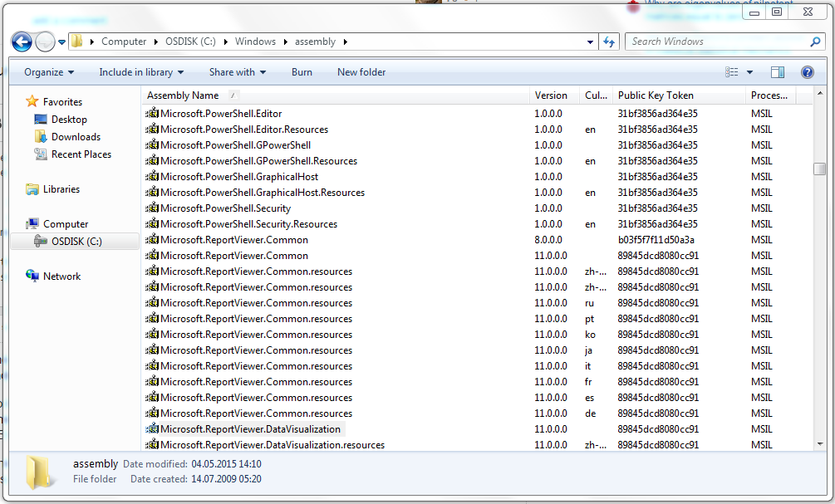
Task: Click the Windows breadcrumb segment
Action: pos(255,42)
